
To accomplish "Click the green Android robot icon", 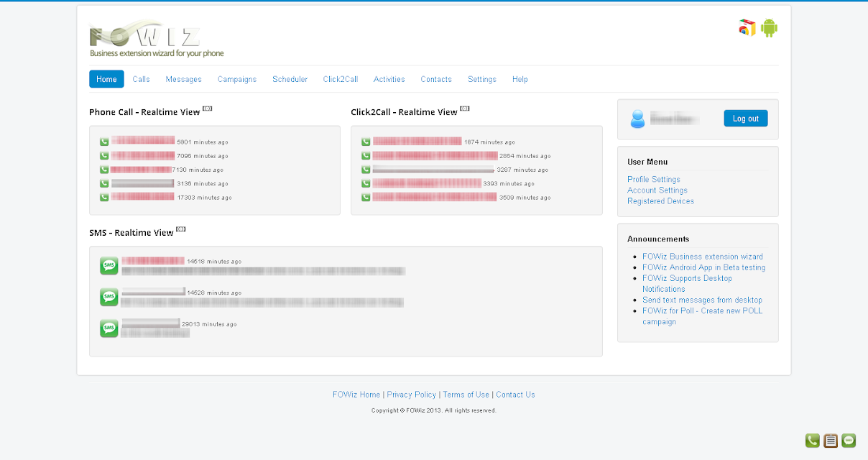I will point(770,28).
